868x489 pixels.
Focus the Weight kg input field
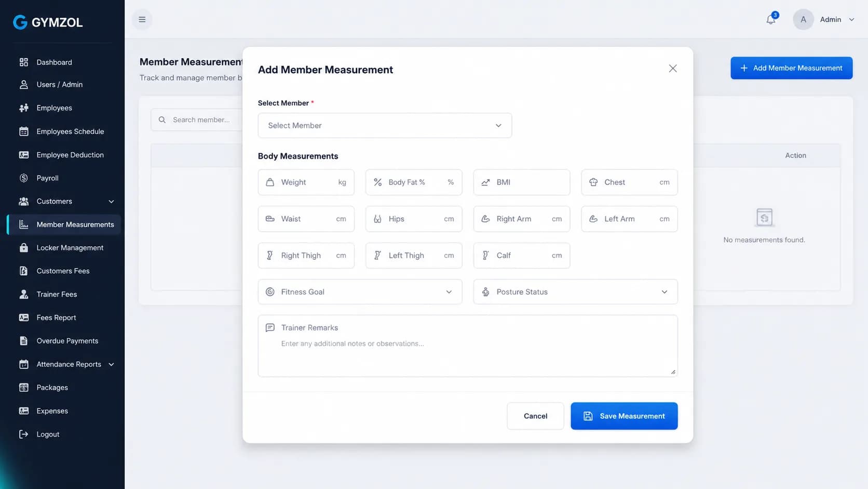[306, 182]
